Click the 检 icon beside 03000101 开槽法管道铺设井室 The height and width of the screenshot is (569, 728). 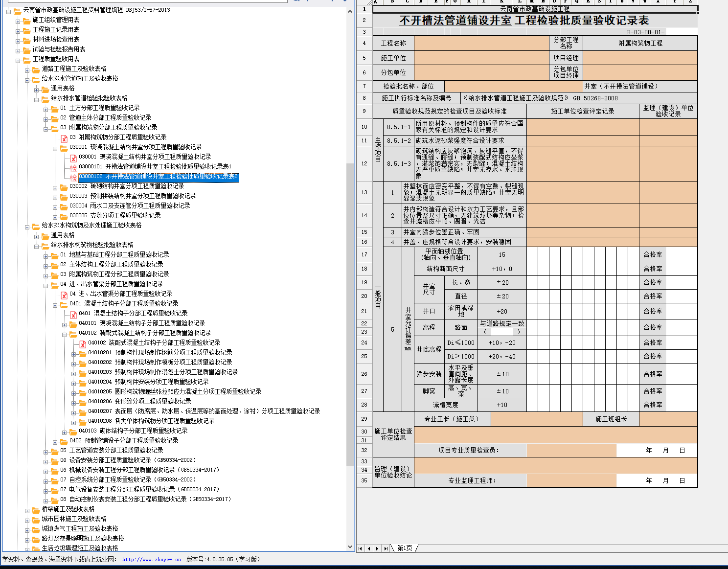click(x=73, y=167)
